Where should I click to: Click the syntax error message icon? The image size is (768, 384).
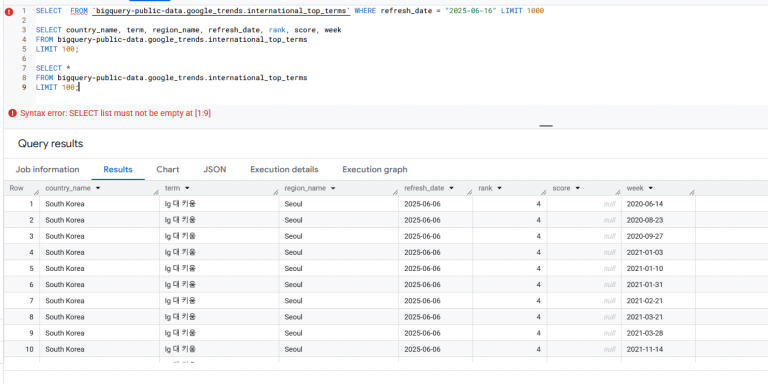coord(12,114)
